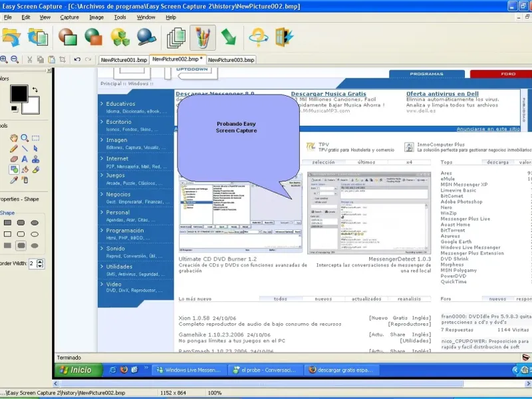Open the Image menu

[96, 17]
